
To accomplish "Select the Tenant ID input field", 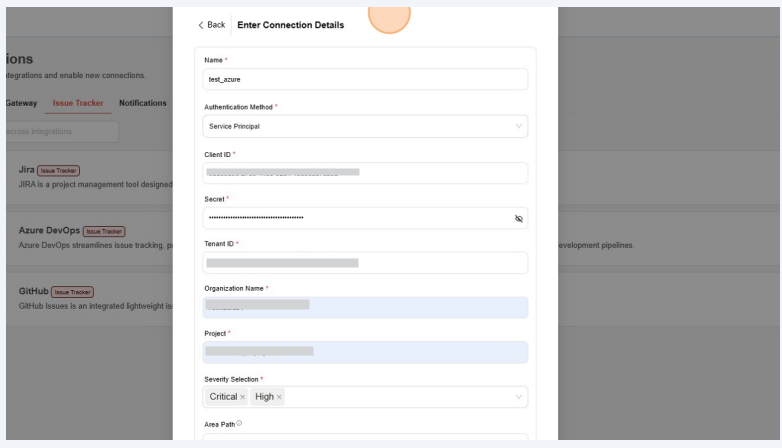I will point(365,263).
